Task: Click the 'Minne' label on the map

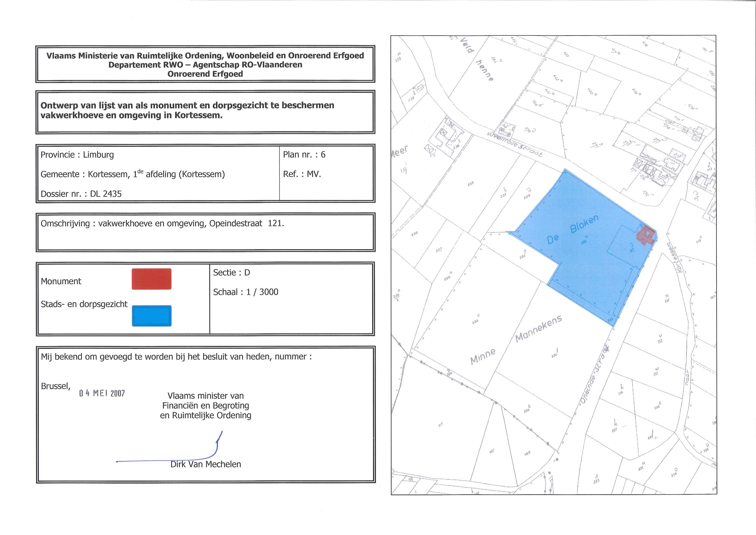Action: click(483, 357)
